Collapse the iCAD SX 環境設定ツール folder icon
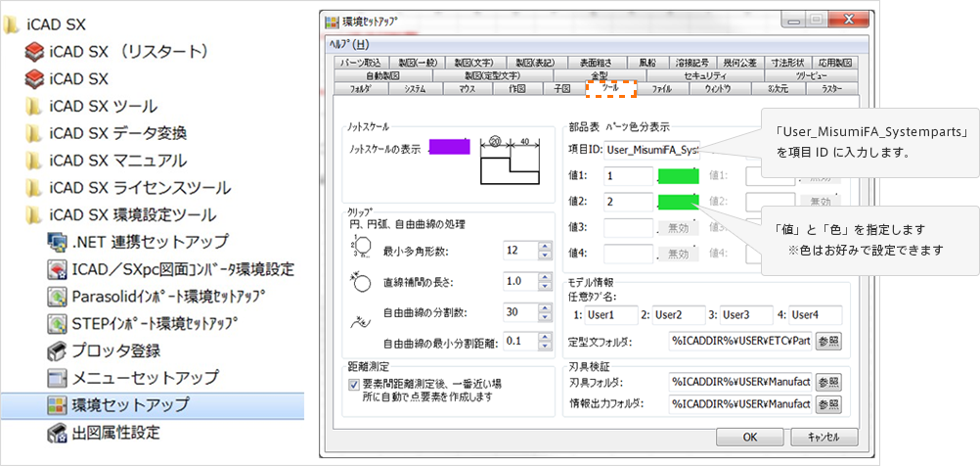The height and width of the screenshot is (466, 980). [34, 215]
